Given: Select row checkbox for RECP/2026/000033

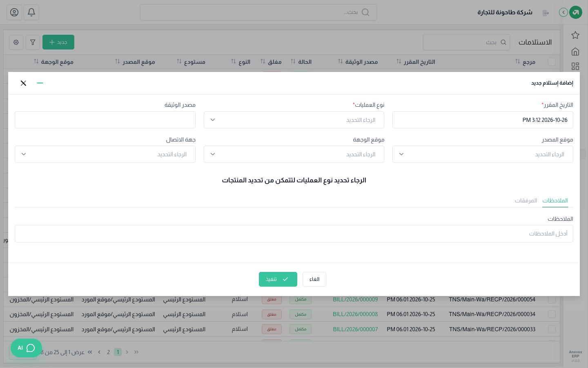Looking at the screenshot, I should pyautogui.click(x=552, y=329).
